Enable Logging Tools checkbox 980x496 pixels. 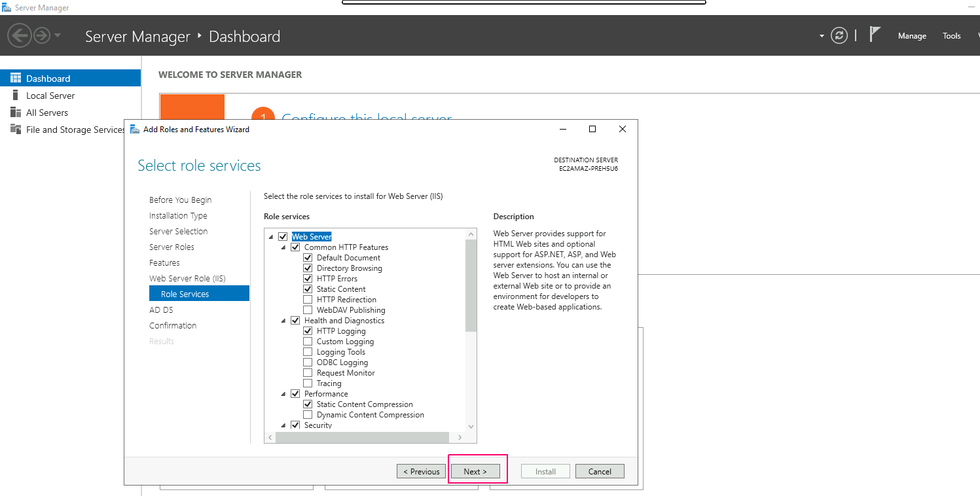[308, 351]
